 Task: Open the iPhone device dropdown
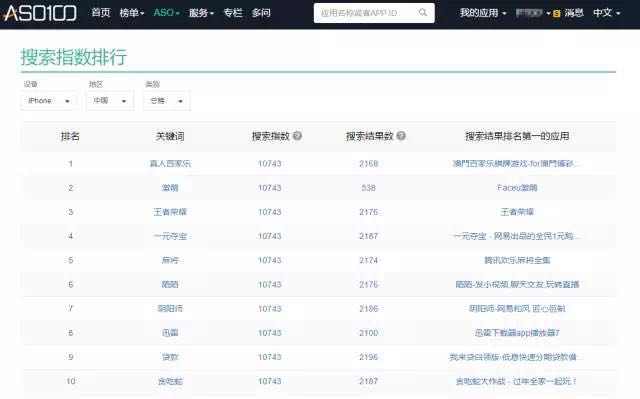[49, 101]
